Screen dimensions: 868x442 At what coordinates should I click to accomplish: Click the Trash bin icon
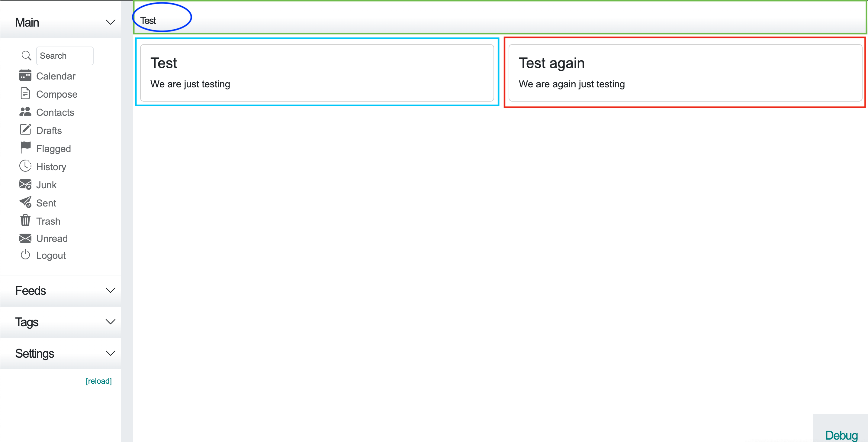tap(25, 220)
